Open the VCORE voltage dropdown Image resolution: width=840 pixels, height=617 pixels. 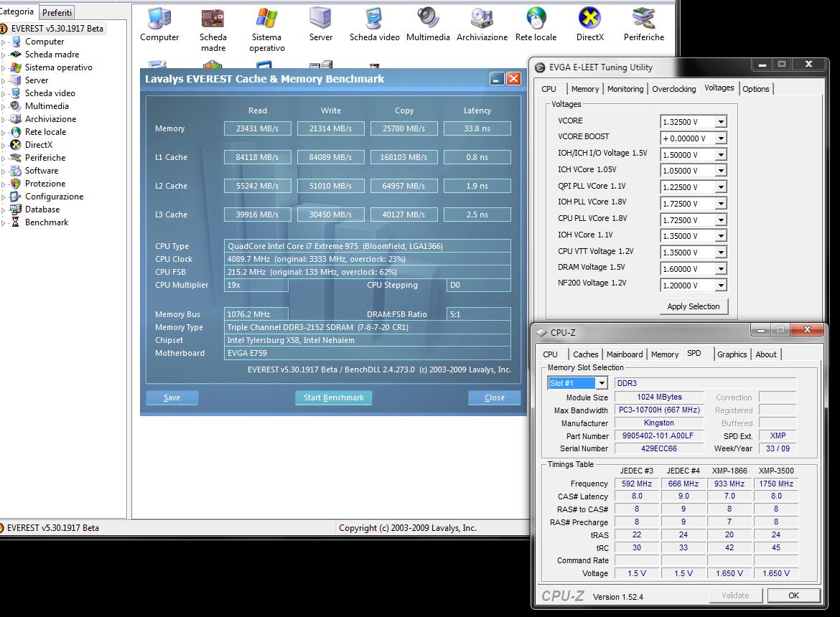(721, 122)
